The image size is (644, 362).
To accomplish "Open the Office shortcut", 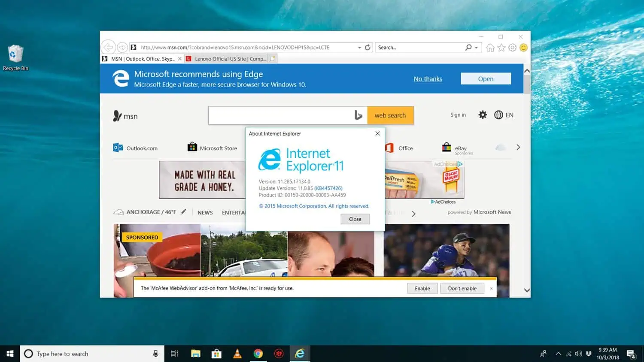I will (x=399, y=148).
